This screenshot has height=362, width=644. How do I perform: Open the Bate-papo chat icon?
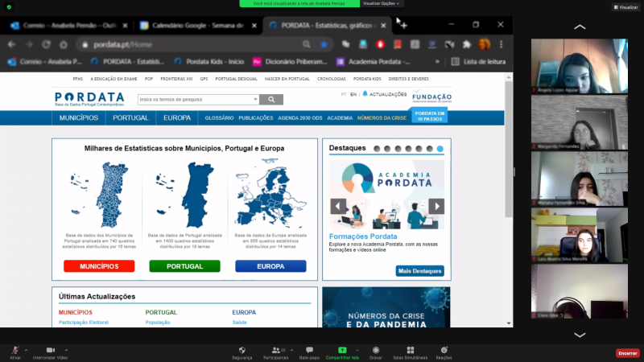point(309,350)
